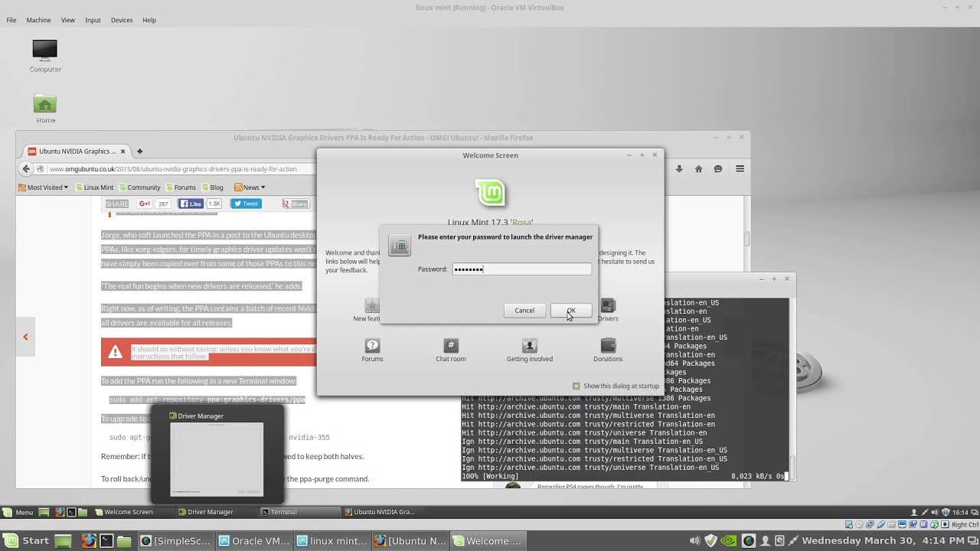This screenshot has height=551, width=980.
Task: Open the Home folder desktop icon
Action: [45, 108]
